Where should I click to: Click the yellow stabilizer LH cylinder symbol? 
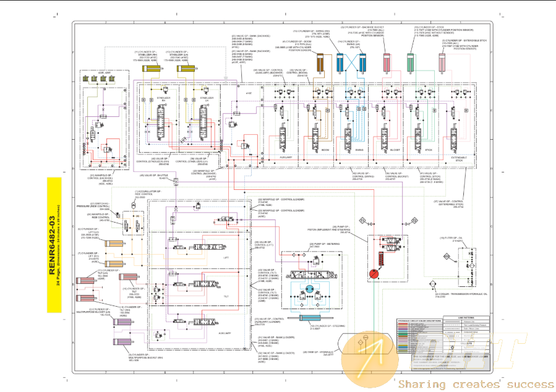187,69
